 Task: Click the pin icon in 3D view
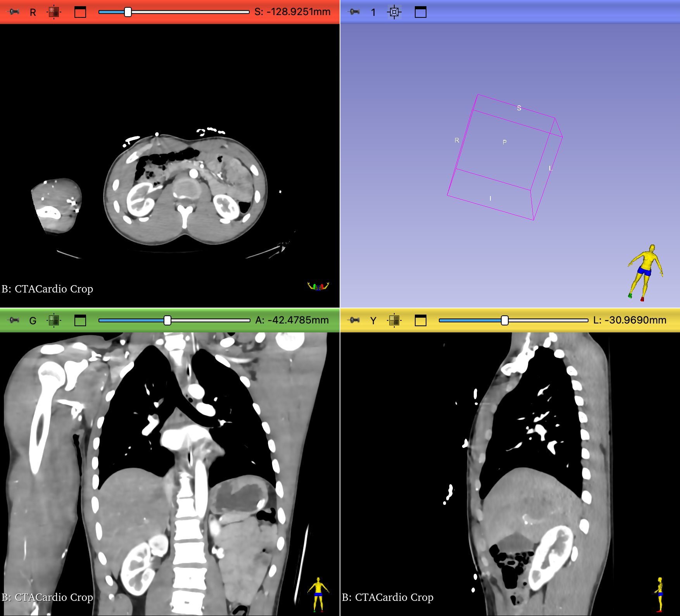point(354,12)
